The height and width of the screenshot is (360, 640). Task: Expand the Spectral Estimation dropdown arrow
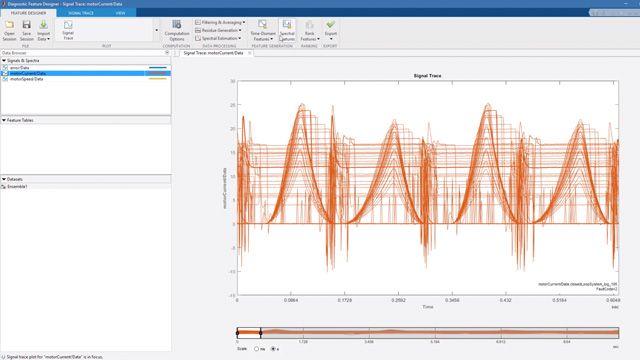pyautogui.click(x=240, y=38)
